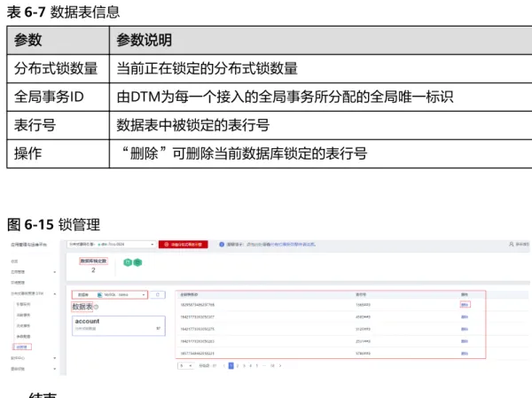Open the DTM engine dropdown at the top
This screenshot has width=532, height=398.
coord(111,245)
